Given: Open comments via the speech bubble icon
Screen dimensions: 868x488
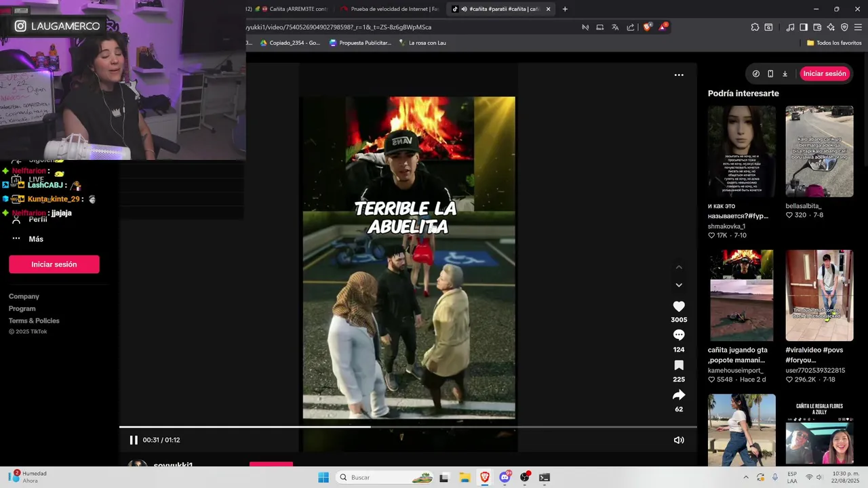Looking at the screenshot, I should pos(679,335).
